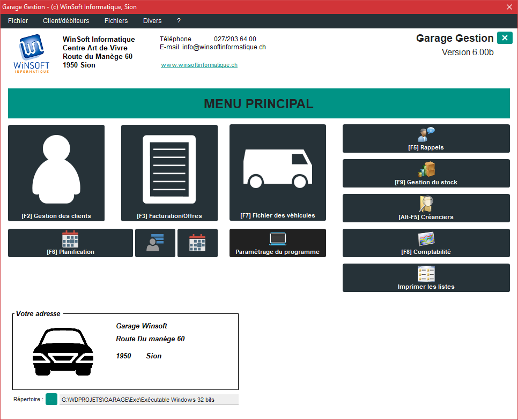Click the phone number 027/203.64.00
The image size is (518, 420).
point(235,39)
